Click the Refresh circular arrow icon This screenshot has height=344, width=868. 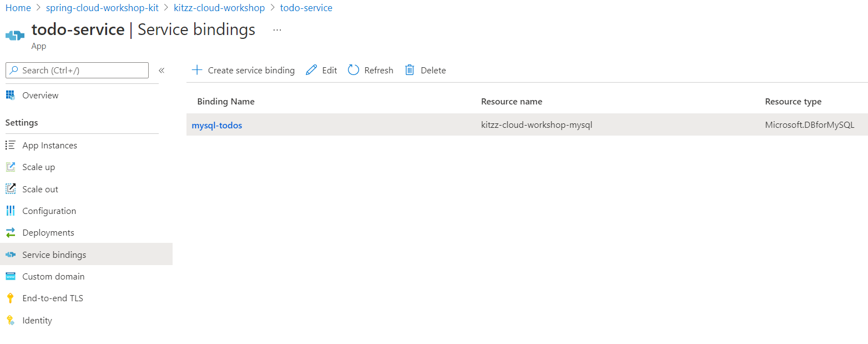354,70
